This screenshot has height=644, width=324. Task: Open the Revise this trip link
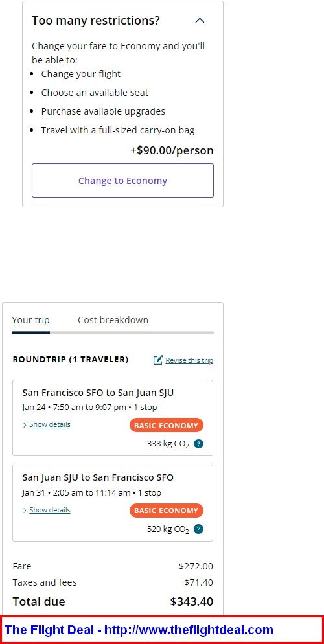(x=189, y=360)
